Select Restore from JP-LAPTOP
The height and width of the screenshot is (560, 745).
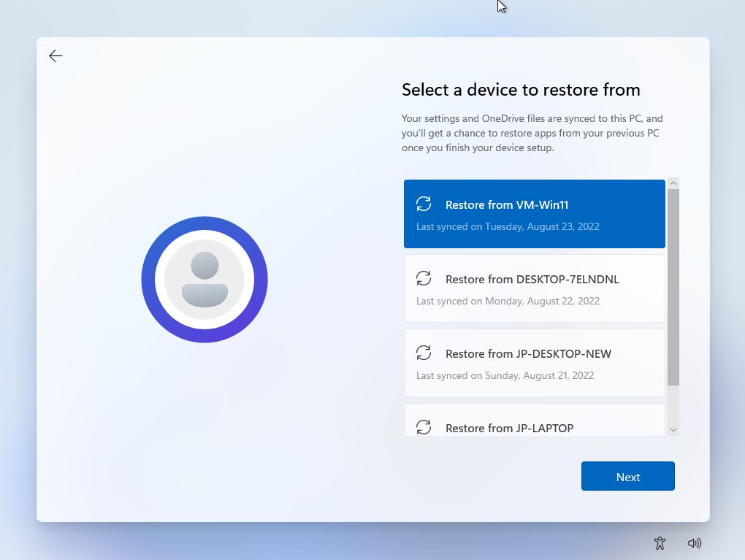point(534,420)
